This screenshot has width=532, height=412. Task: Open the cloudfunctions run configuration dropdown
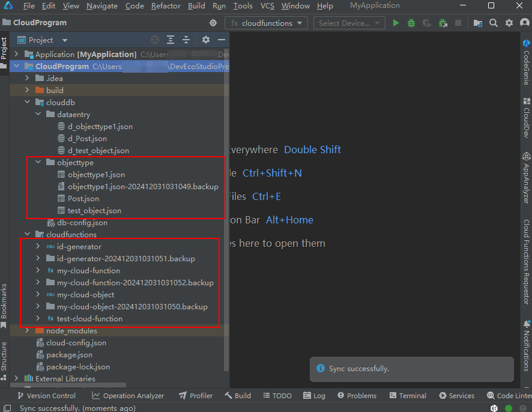(266, 23)
